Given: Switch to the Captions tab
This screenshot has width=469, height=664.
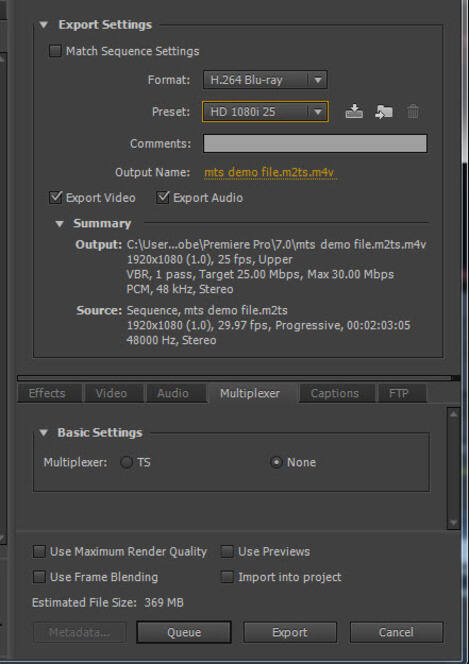Looking at the screenshot, I should click(x=335, y=393).
